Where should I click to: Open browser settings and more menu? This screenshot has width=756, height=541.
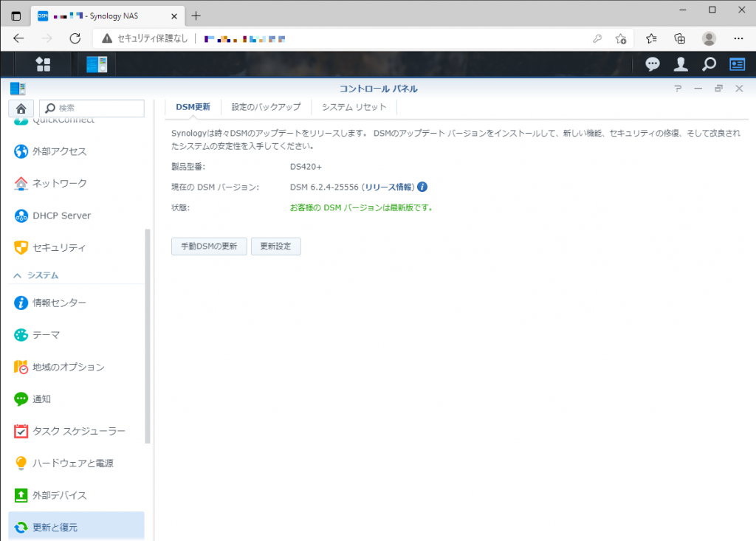point(738,38)
